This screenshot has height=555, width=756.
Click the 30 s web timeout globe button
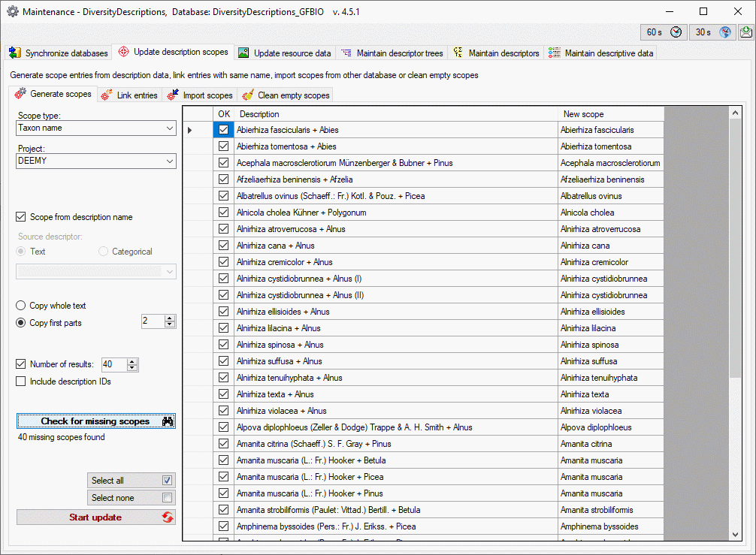coord(712,32)
